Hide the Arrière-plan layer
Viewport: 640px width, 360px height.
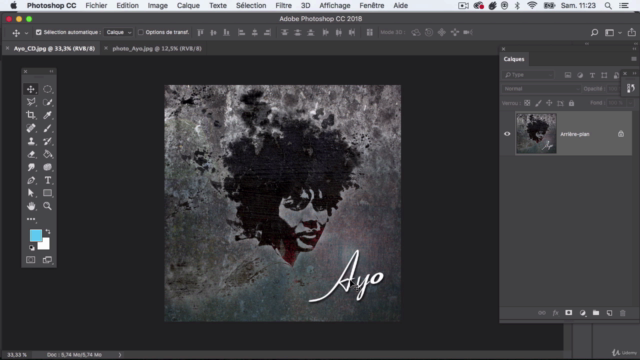point(507,134)
